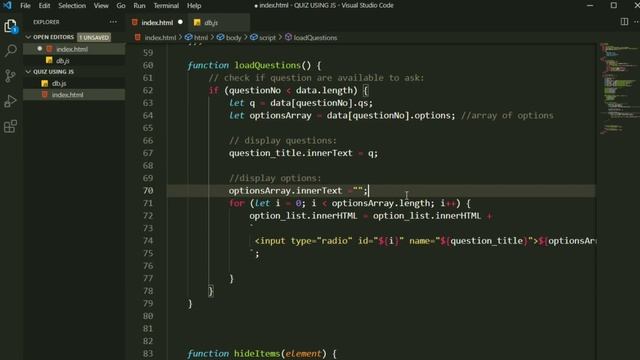Click the comment text on line 61
640x360 pixels.
tap(316, 78)
